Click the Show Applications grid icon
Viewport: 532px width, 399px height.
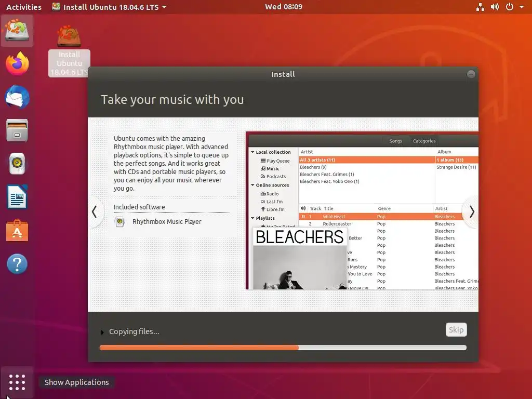[17, 382]
